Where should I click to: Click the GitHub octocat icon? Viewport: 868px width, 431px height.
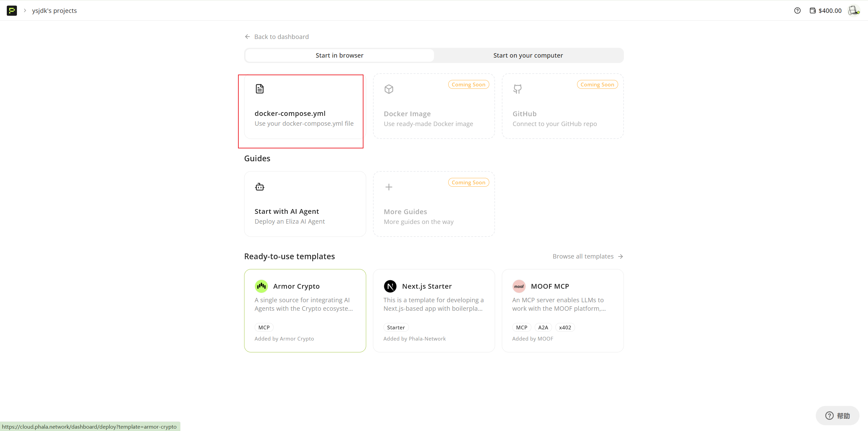(x=517, y=89)
